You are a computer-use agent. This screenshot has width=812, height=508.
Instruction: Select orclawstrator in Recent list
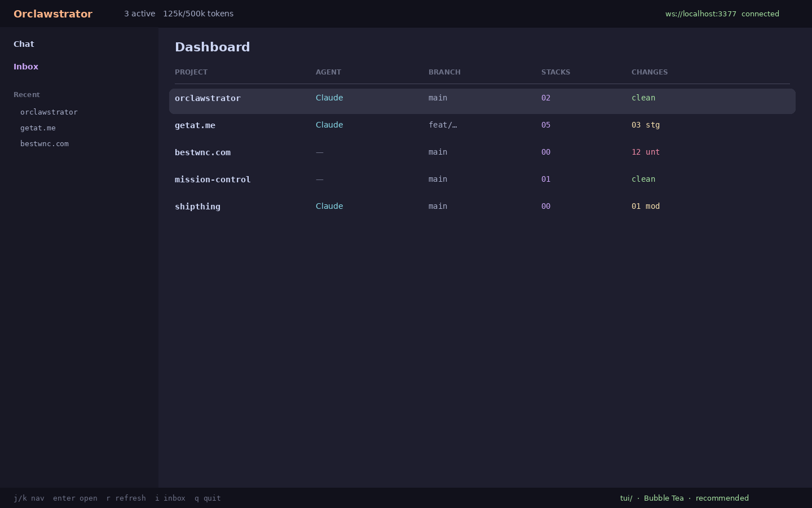point(49,112)
